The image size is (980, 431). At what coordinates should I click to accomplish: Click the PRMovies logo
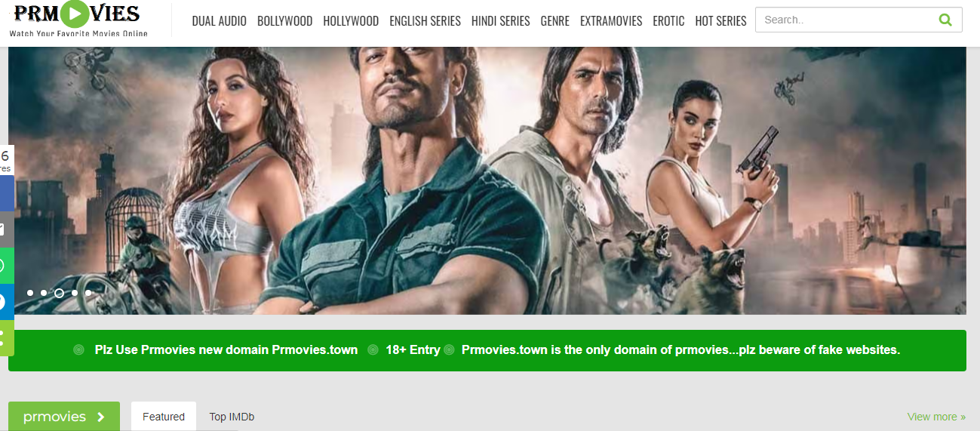pos(78,20)
